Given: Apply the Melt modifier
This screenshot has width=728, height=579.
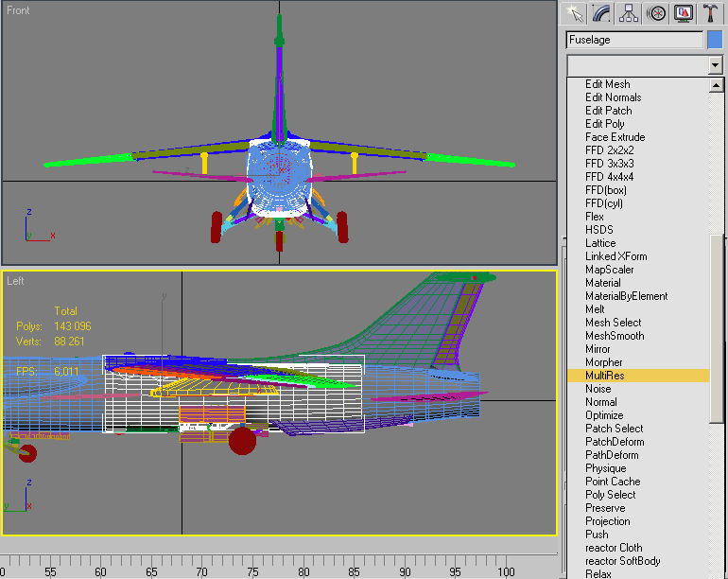Looking at the screenshot, I should click(x=596, y=309).
